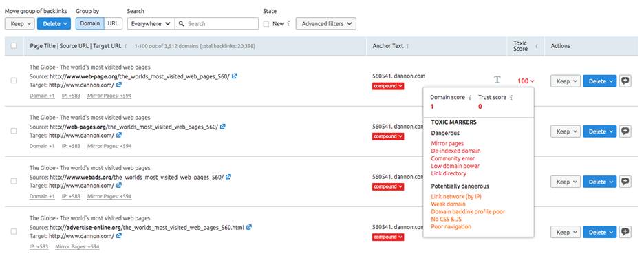The image size is (644, 256).
Task: Show info for Anchor Text column
Action: tap(407, 46)
